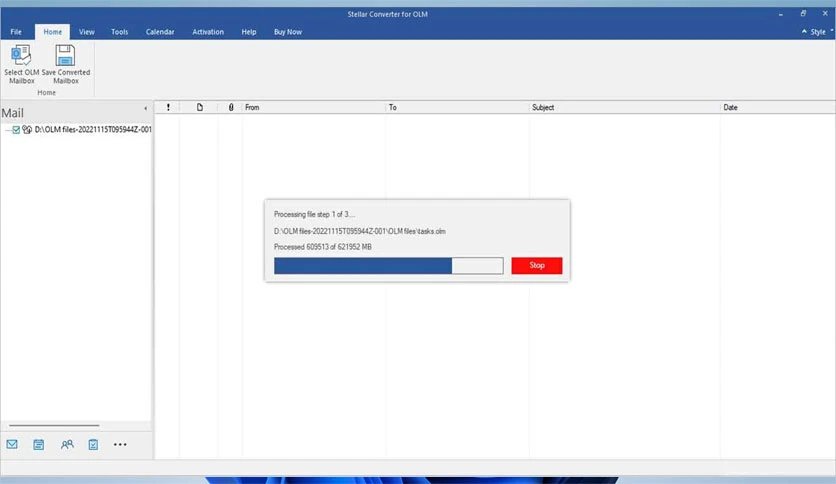Sort by the document type column icon
Image resolution: width=836 pixels, height=484 pixels.
click(199, 107)
